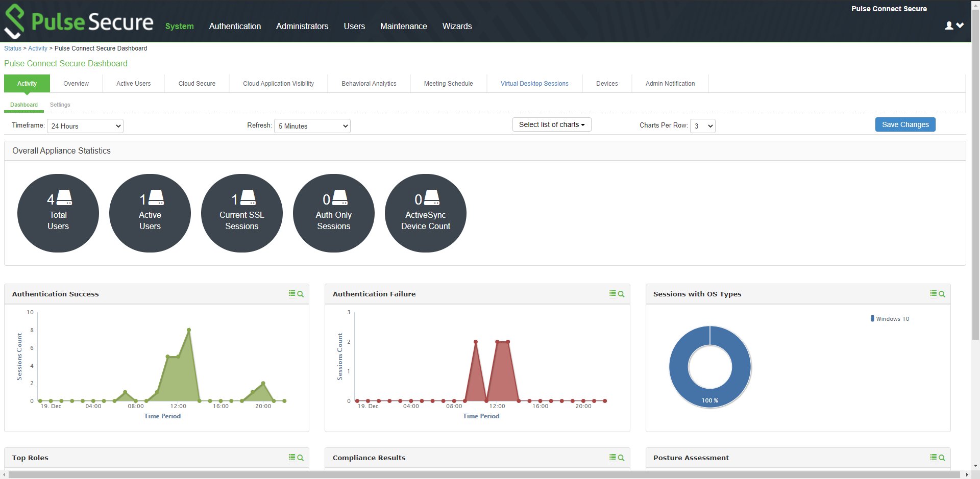This screenshot has height=479, width=980.
Task: Click magnifier icon on Authentication Success chart
Action: pyautogui.click(x=301, y=294)
